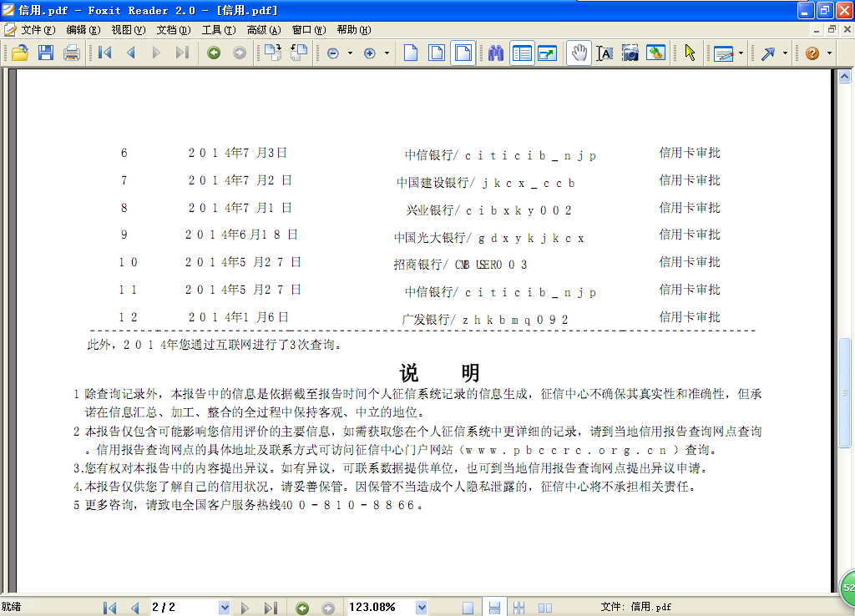This screenshot has height=616, width=855.
Task: Select the snapshot camera tool
Action: click(x=630, y=53)
